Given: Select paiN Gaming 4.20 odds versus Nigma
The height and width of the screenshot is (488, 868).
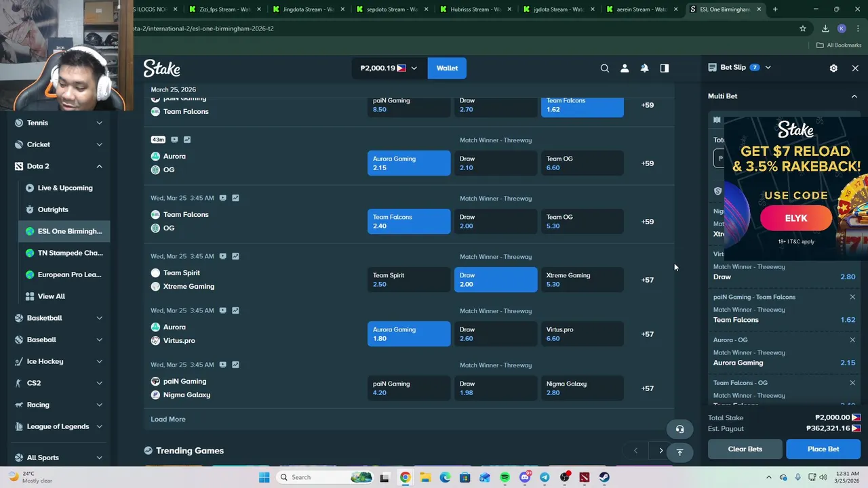Looking at the screenshot, I should coord(409,388).
